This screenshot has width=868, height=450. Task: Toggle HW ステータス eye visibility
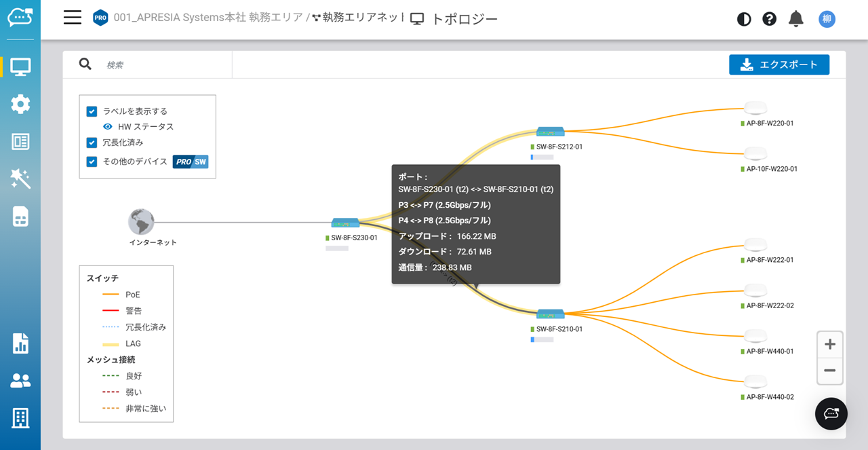tap(107, 127)
